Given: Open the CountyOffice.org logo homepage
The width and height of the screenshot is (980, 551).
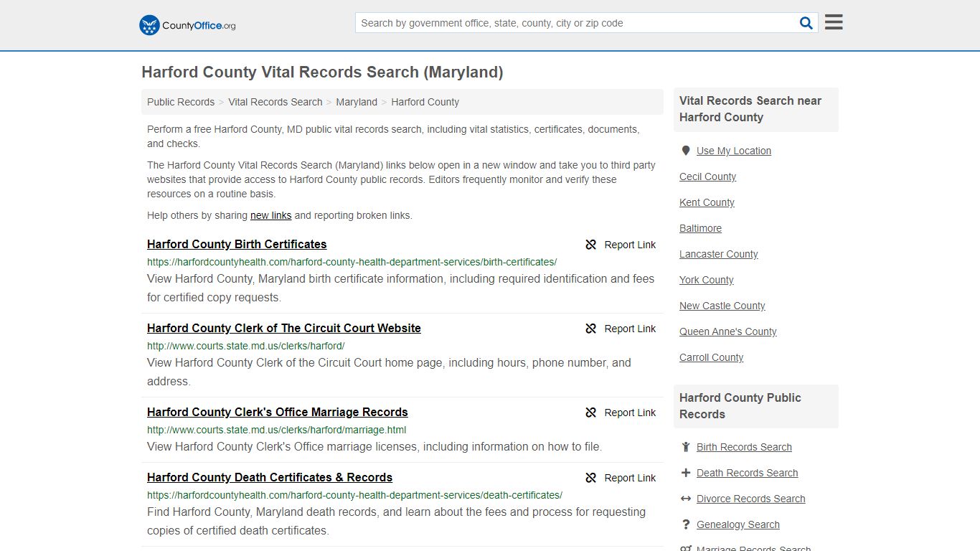Looking at the screenshot, I should [x=187, y=25].
